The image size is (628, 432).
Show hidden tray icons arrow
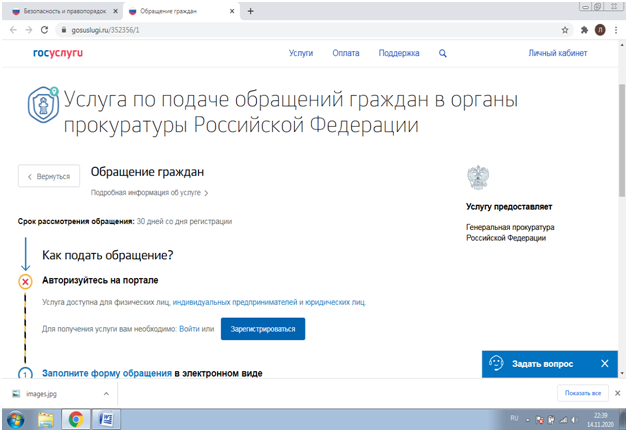527,420
